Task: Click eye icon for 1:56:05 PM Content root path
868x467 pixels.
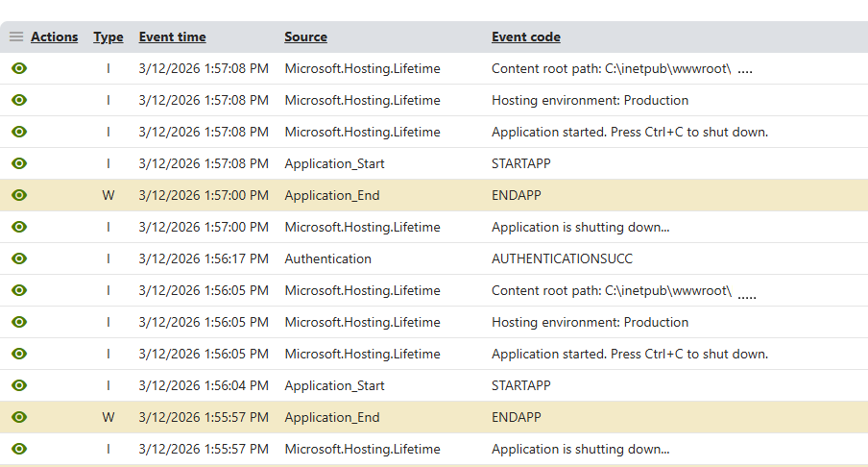Action: click(19, 290)
